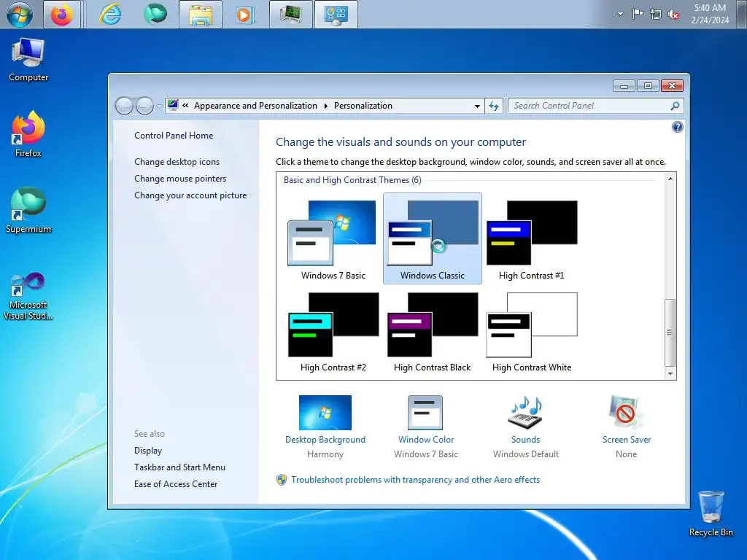Image resolution: width=747 pixels, height=560 pixels.
Task: Select Microsoft Visual Studio desktop shortcut
Action: (28, 296)
